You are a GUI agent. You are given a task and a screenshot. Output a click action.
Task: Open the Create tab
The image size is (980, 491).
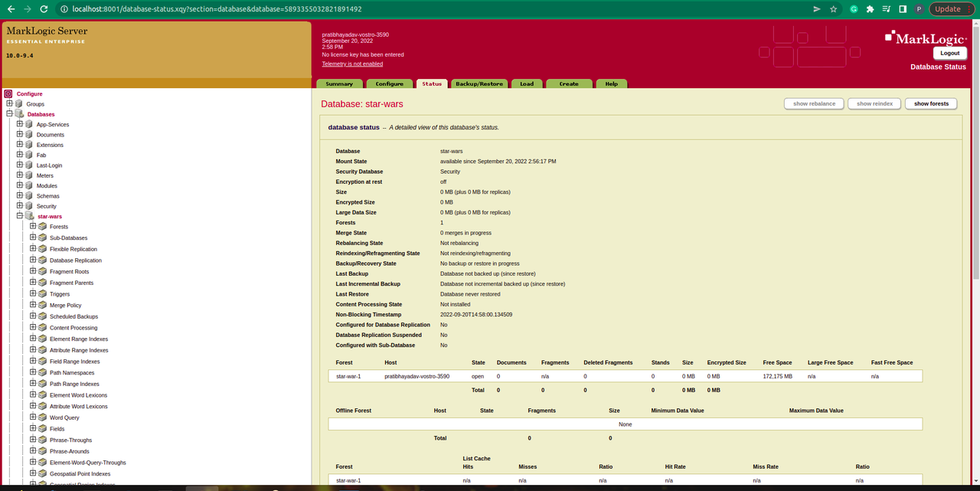569,83
